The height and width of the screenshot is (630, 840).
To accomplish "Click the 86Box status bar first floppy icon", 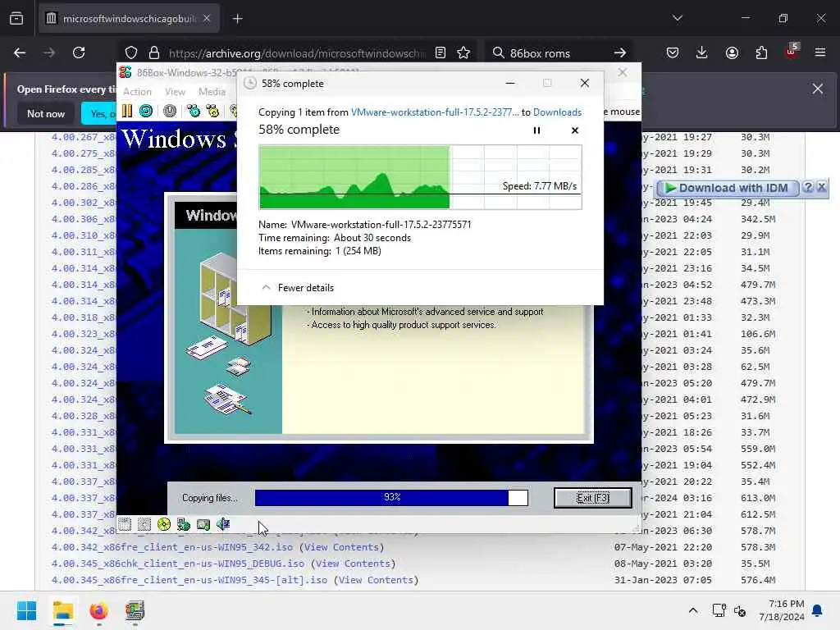I will 125,524.
